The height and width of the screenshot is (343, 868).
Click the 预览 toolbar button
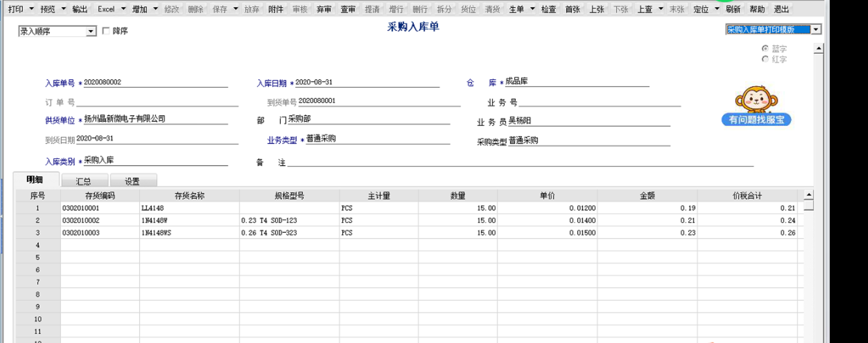(x=48, y=9)
